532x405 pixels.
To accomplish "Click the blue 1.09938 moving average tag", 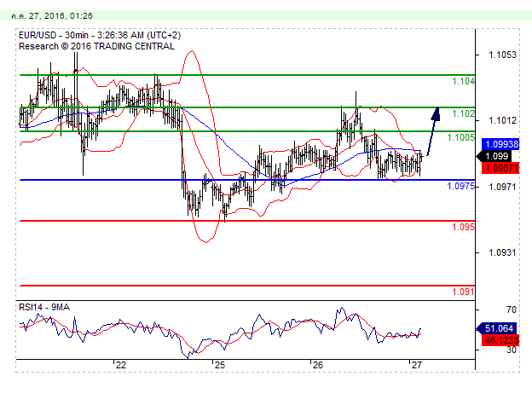I will coord(500,144).
